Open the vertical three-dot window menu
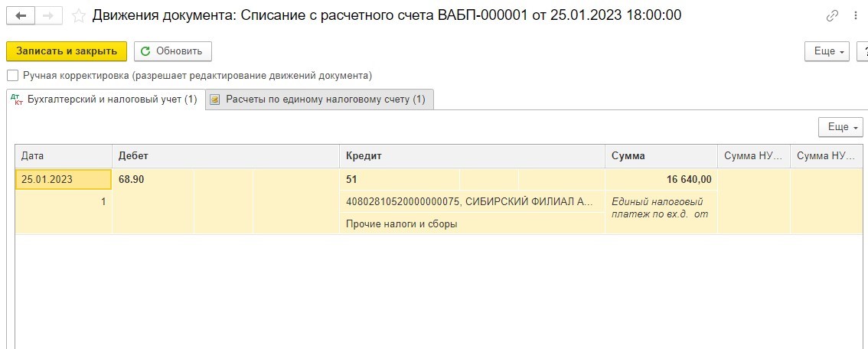This screenshot has height=349, width=868. pos(857,16)
